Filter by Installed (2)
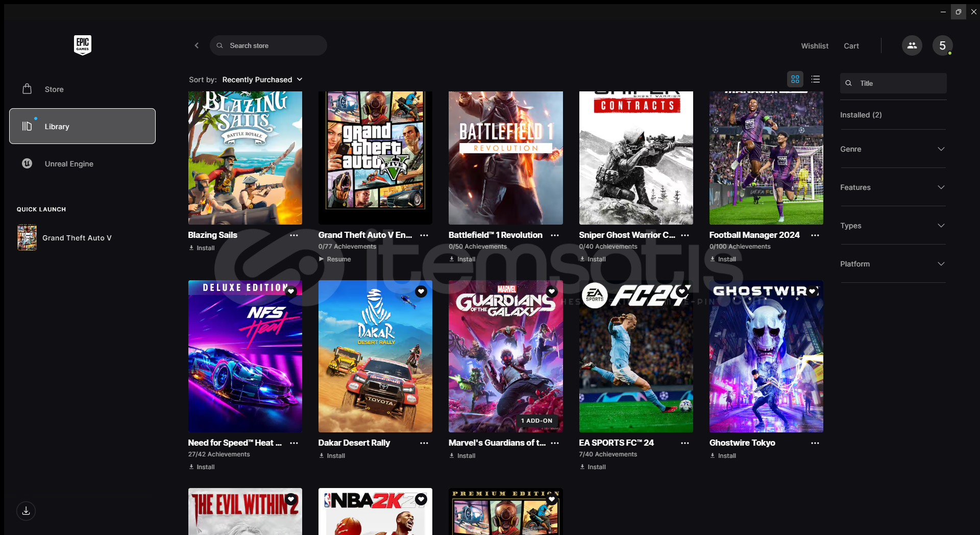 click(861, 115)
